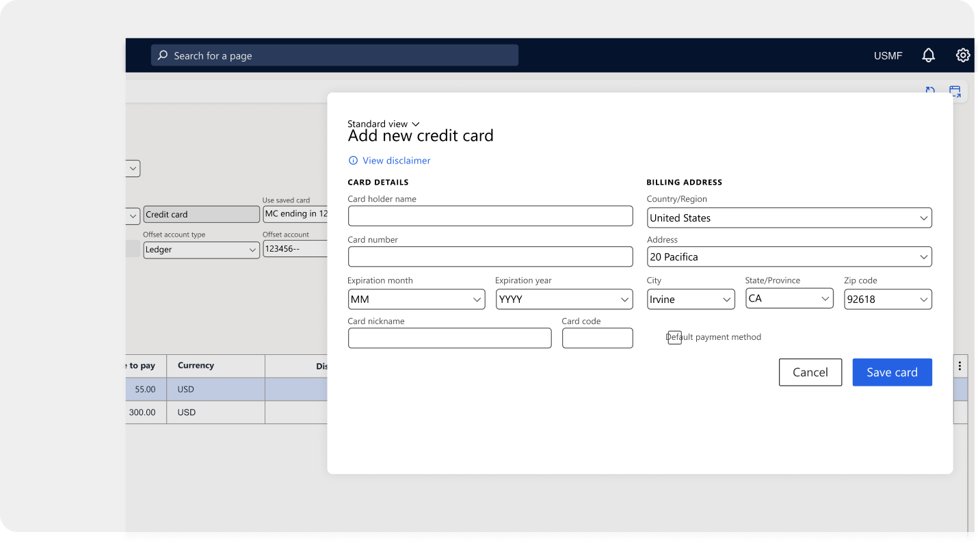Click the Save card button
980x543 pixels.
click(892, 372)
